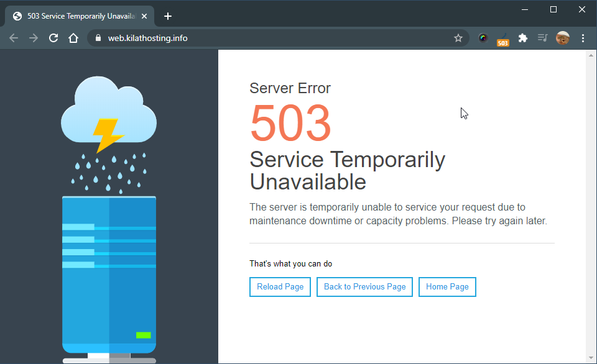Click the ColorZilla color picker extension icon
Viewport: 597px width, 364px height.
[483, 38]
